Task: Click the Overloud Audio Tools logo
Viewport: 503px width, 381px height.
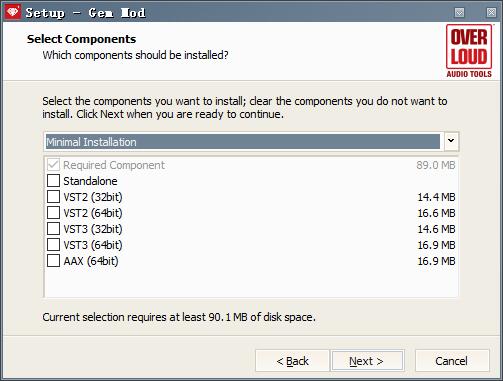Action: (469, 51)
